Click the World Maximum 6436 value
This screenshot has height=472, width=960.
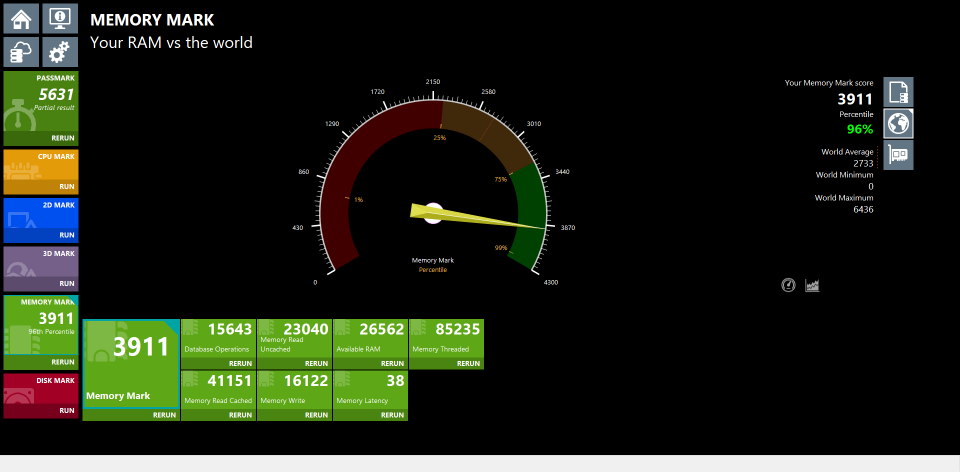pyautogui.click(x=863, y=209)
